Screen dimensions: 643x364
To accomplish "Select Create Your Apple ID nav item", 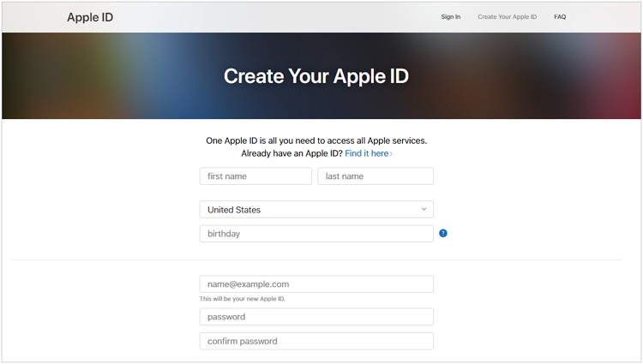I will (507, 17).
